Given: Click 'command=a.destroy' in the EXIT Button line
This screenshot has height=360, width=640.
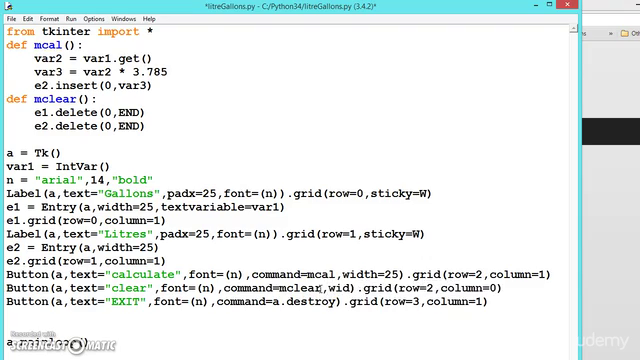Looking at the screenshot, I should point(276,302).
